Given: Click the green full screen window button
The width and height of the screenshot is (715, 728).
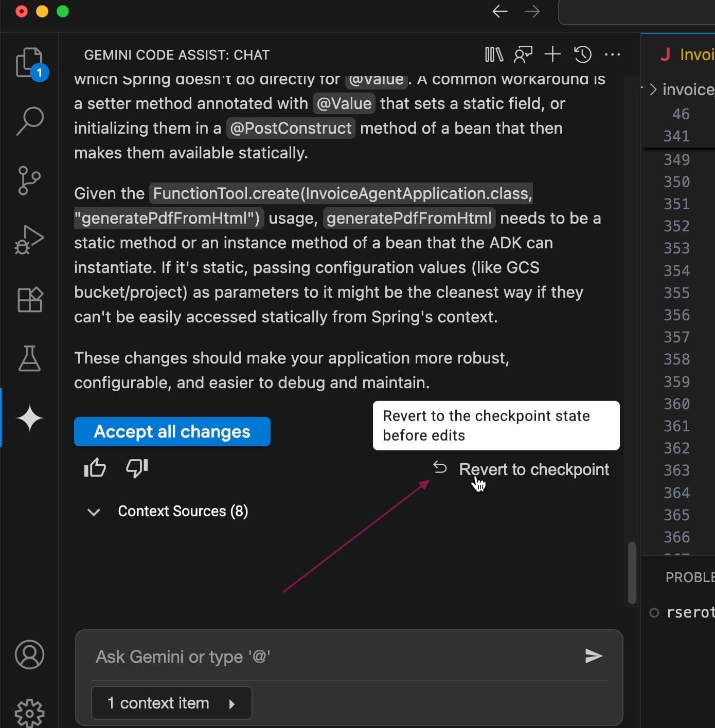Looking at the screenshot, I should [x=63, y=11].
